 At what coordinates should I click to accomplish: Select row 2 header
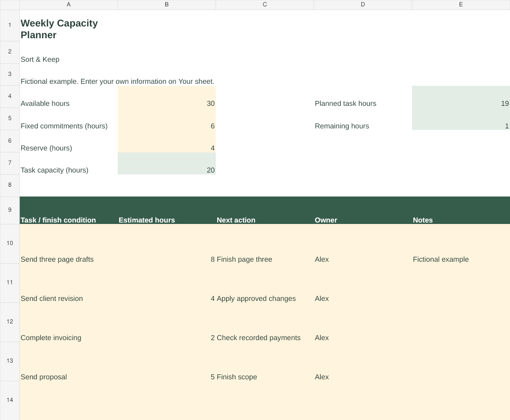[10, 52]
